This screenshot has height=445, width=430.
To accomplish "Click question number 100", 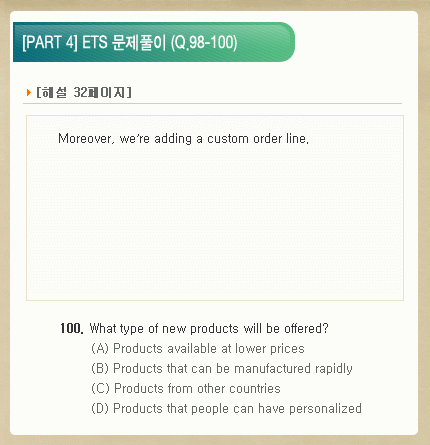I will click(x=72, y=328).
